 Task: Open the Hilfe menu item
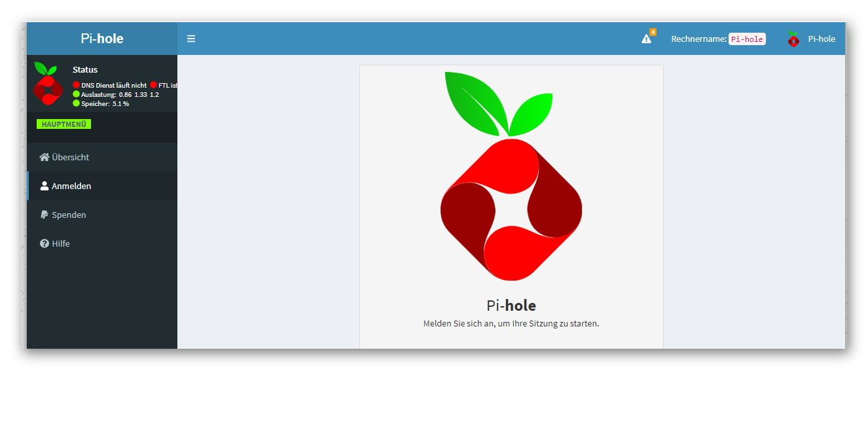coord(102,243)
